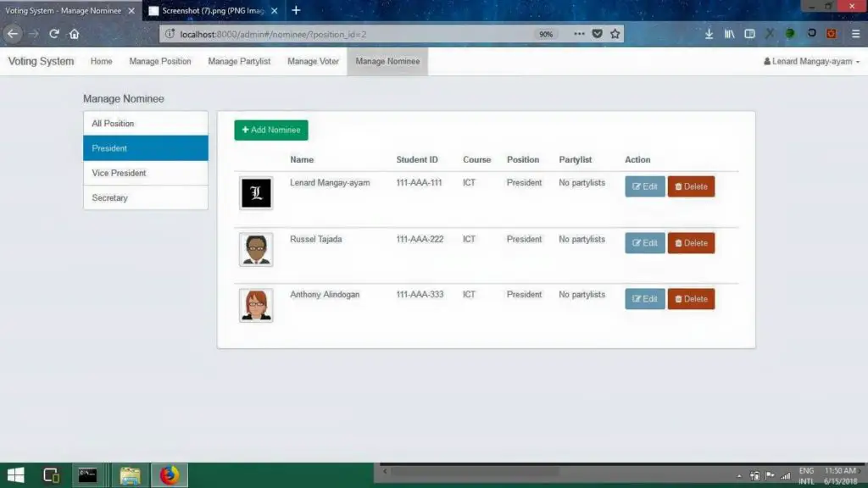Bookmark this page with the star icon
Viewport: 868px width, 488px height.
click(x=616, y=34)
